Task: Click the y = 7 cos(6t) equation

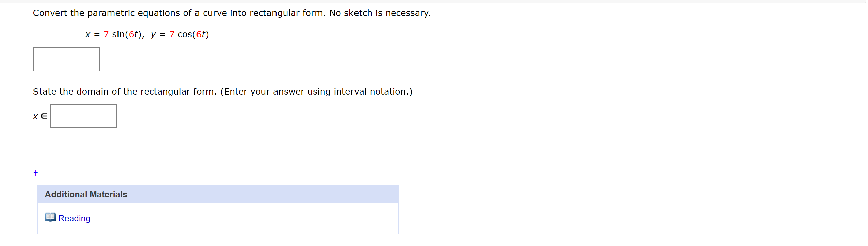Action: (x=180, y=34)
